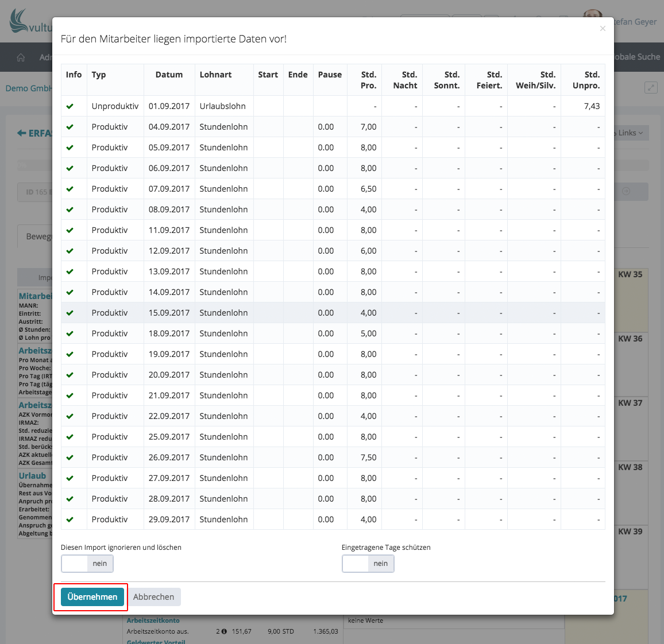Select the KW 37 calendar week cell
The image size is (664, 644).
[x=630, y=403]
